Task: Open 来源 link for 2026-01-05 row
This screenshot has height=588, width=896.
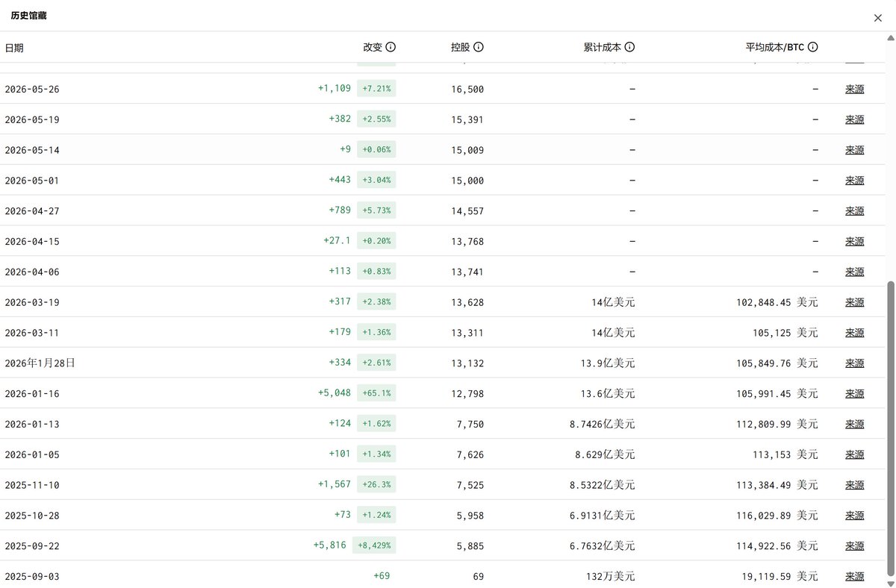Action: tap(854, 454)
